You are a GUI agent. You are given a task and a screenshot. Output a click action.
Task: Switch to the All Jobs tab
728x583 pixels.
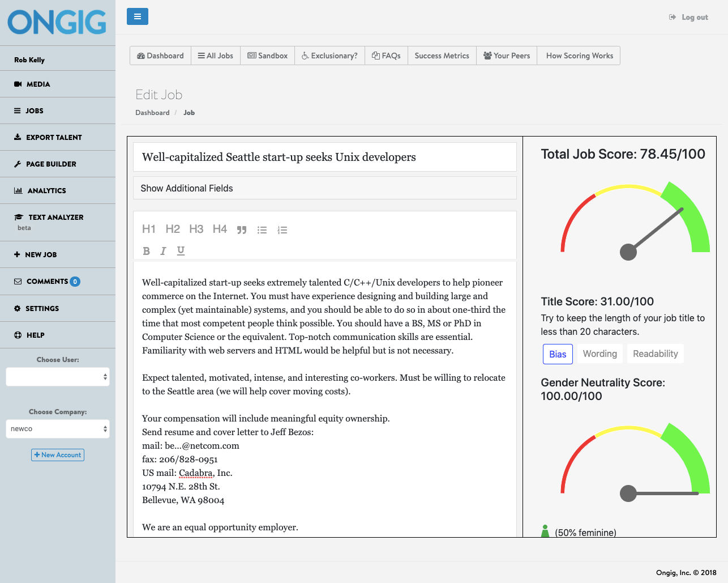point(215,55)
